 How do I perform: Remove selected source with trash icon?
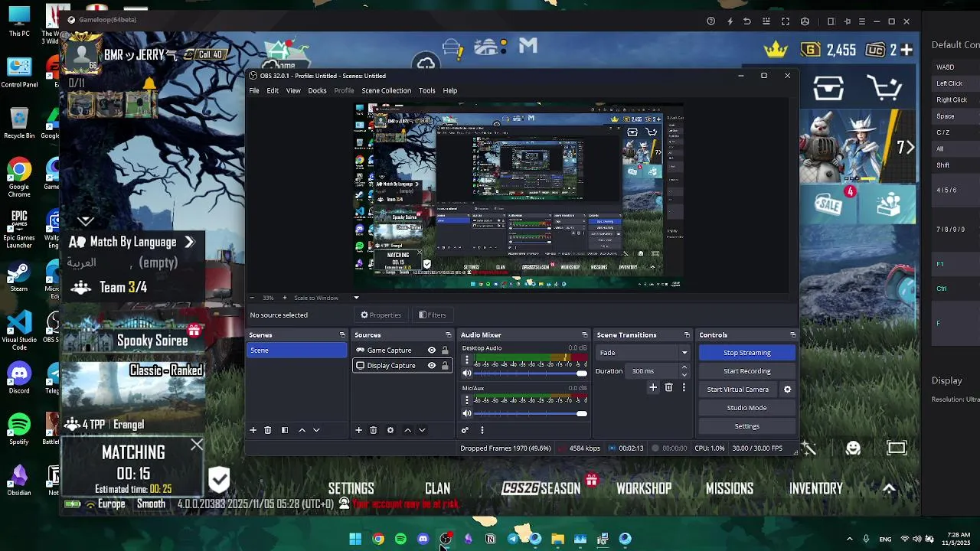tap(374, 430)
